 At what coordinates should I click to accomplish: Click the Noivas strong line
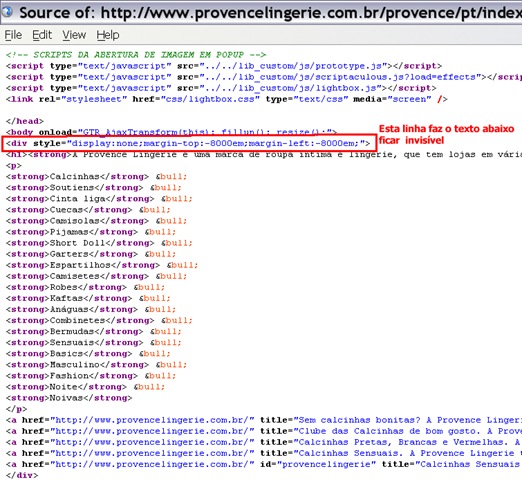click(x=69, y=398)
